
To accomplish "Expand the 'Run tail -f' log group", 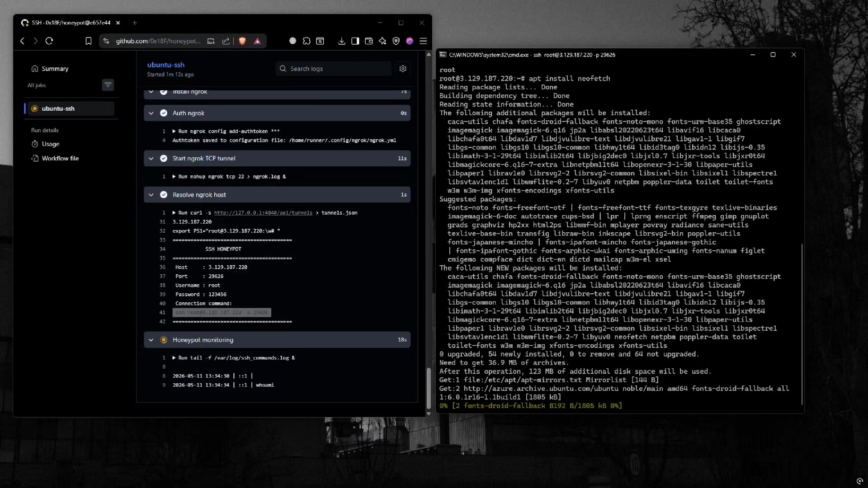I will pos(174,358).
